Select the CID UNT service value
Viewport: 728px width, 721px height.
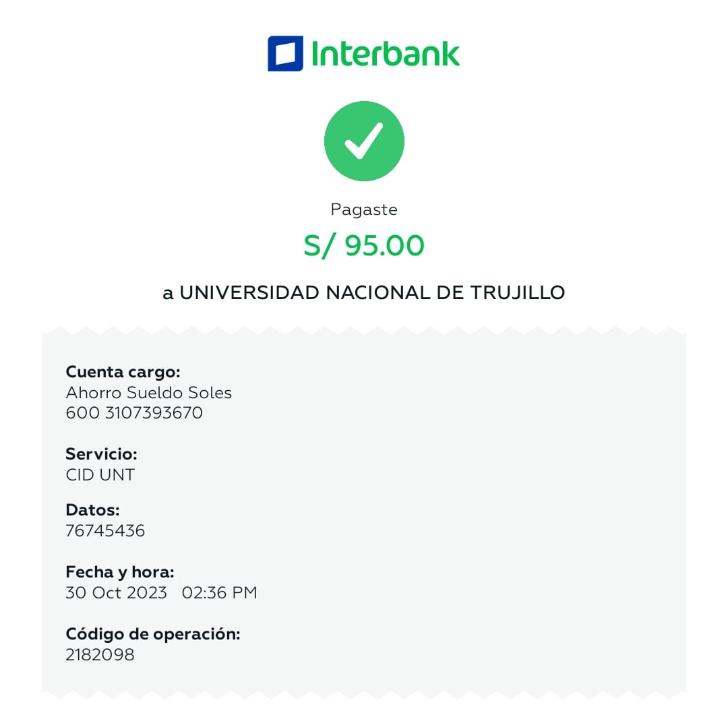[x=100, y=474]
